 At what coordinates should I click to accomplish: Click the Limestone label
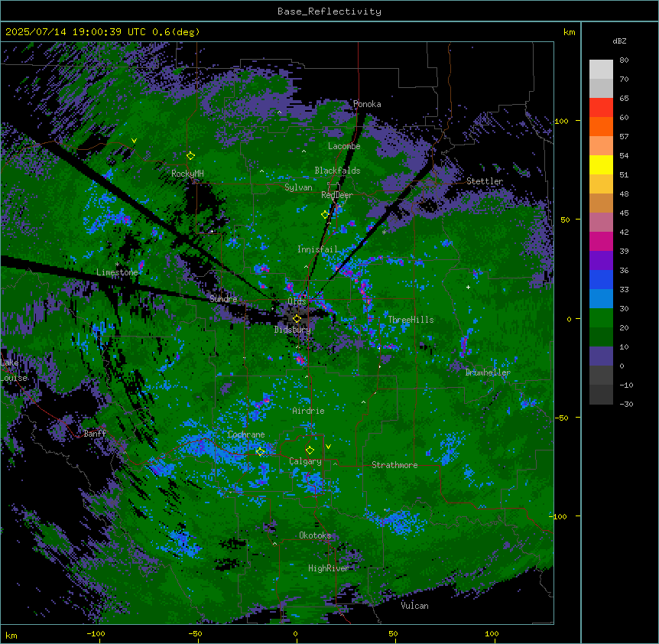tap(117, 272)
